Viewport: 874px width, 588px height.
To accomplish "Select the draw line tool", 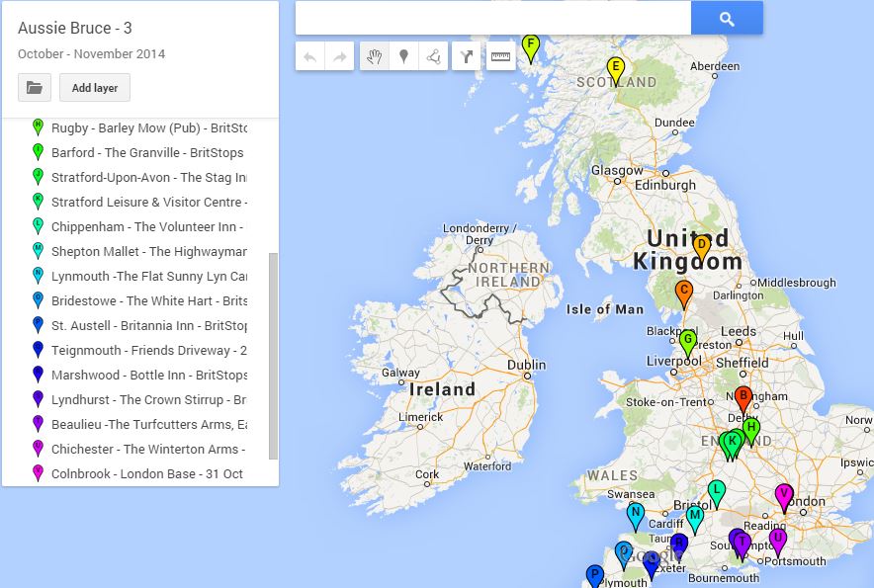I will (433, 57).
